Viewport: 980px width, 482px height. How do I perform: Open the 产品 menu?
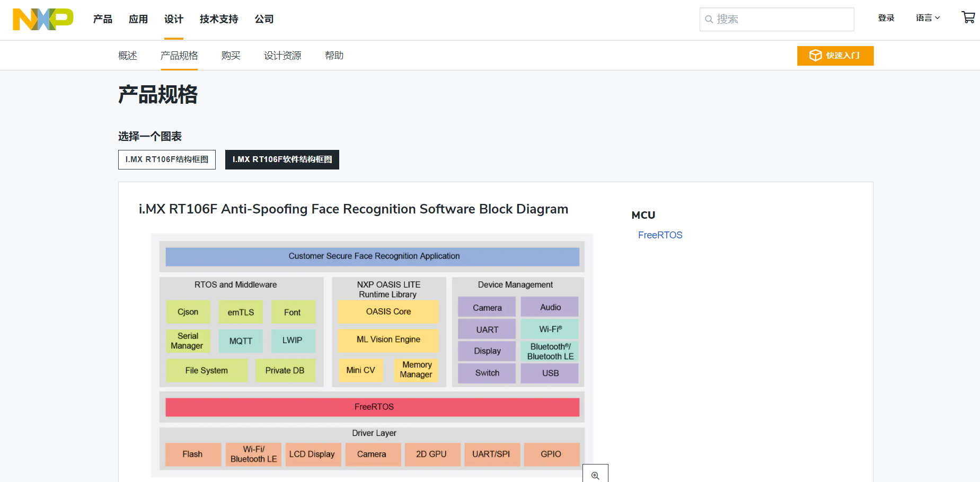pos(103,19)
